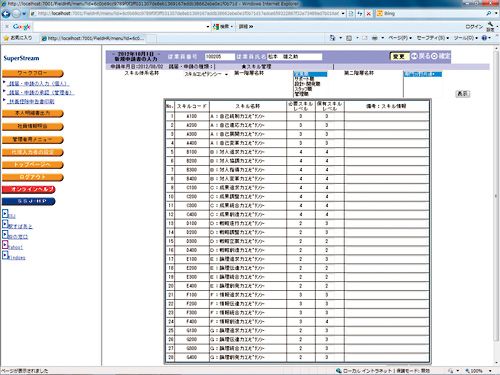Screen dimensions: 500x375
Task: Click the 従業員氏名 name input field
Action: click(295, 57)
